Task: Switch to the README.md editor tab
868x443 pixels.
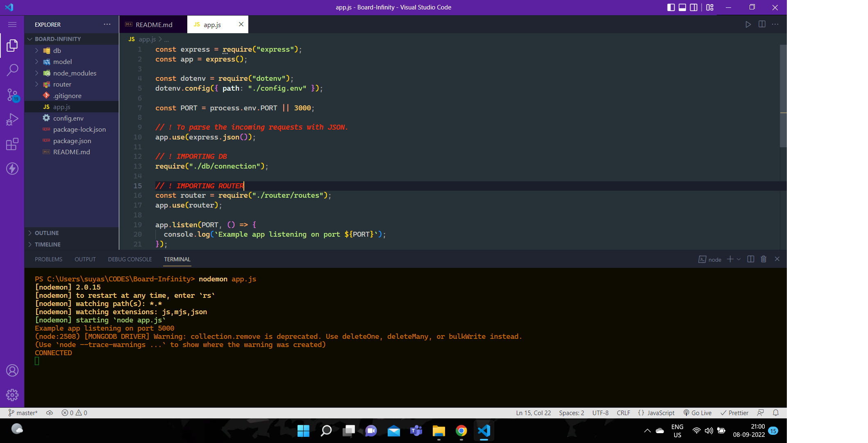Action: pyautogui.click(x=153, y=25)
